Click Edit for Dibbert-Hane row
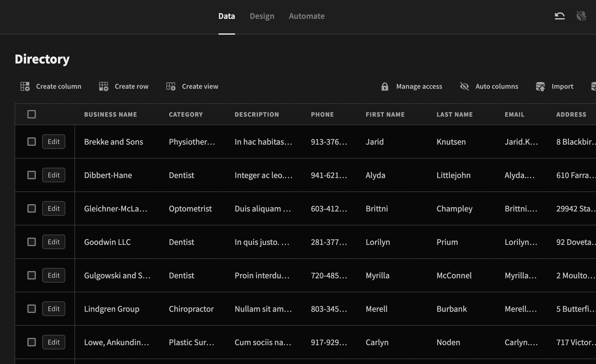This screenshot has width=596, height=364. (x=54, y=175)
